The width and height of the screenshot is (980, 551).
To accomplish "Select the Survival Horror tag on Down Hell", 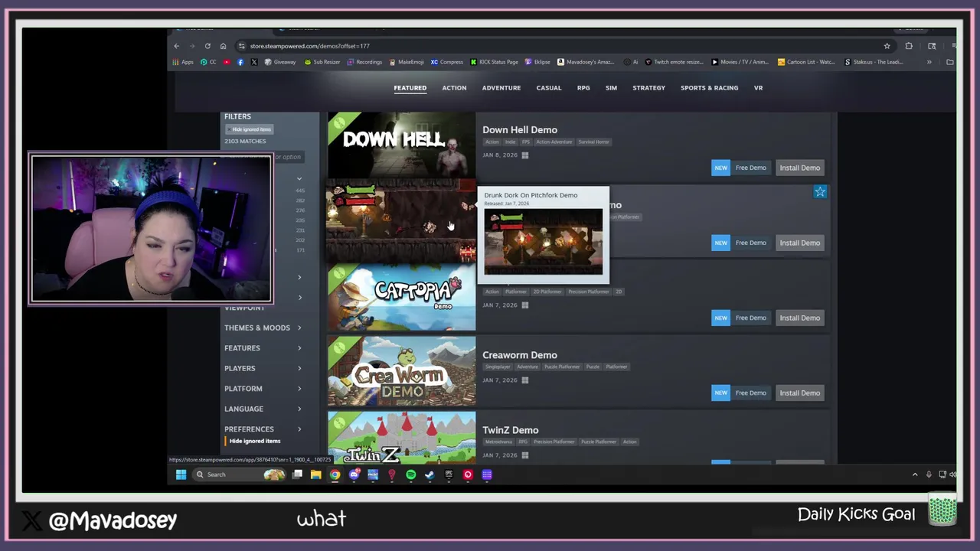I will pyautogui.click(x=594, y=142).
